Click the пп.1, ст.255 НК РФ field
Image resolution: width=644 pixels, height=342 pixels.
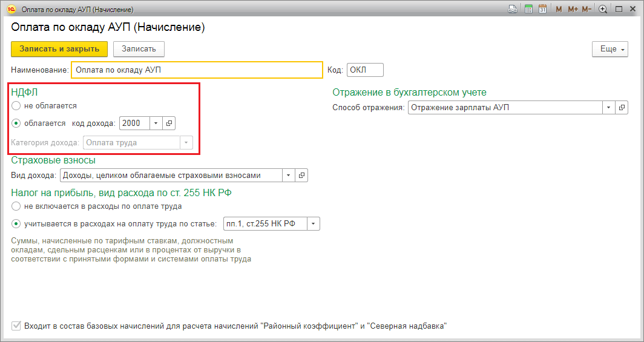265,224
